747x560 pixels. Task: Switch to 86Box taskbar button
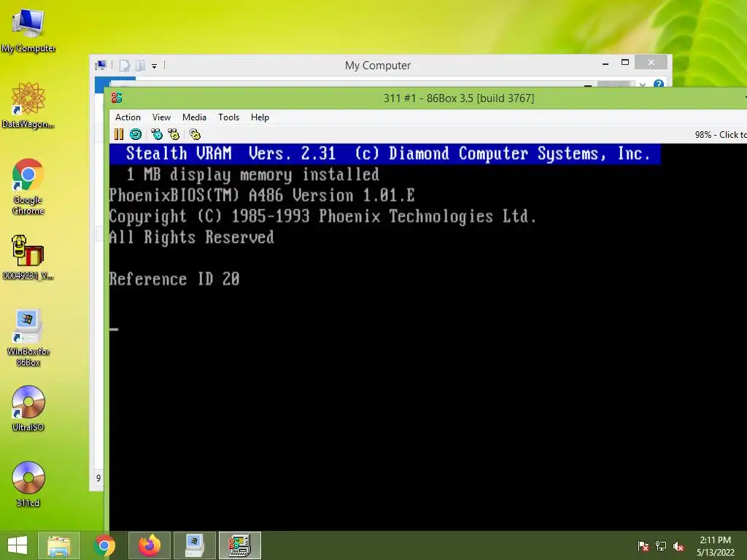pyautogui.click(x=239, y=545)
